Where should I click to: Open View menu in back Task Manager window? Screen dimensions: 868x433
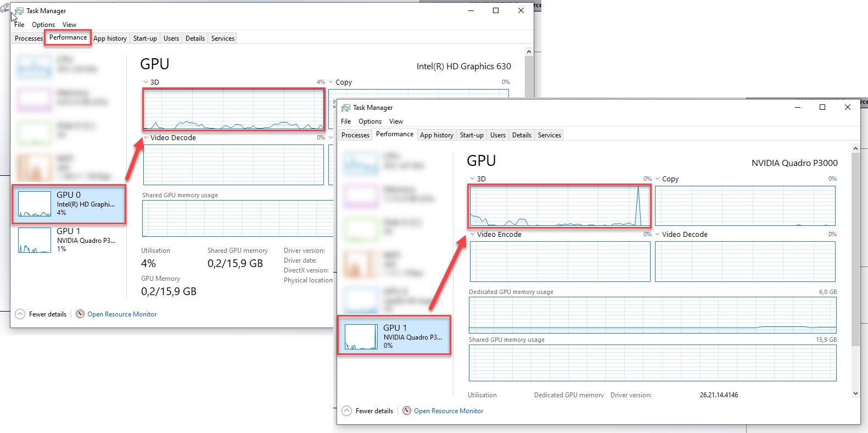click(x=69, y=25)
